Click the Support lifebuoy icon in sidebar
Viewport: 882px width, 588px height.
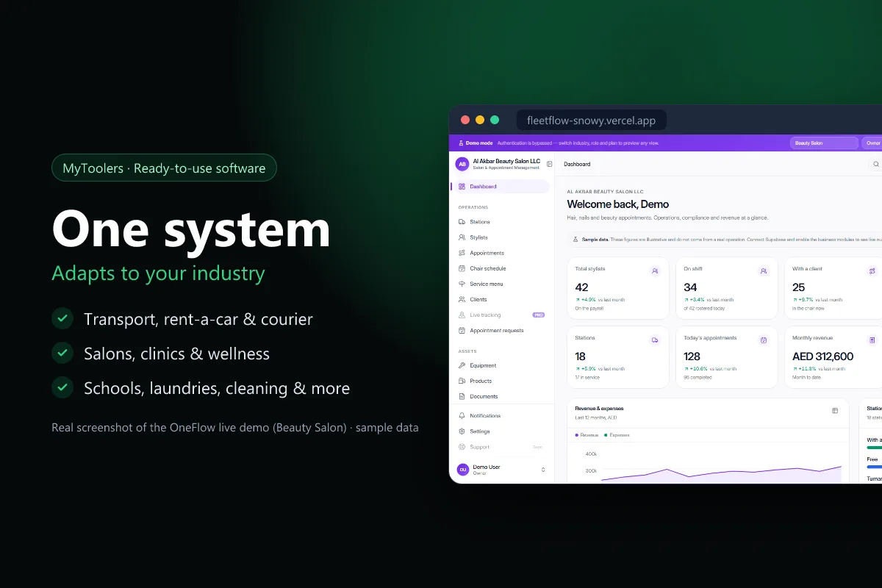[x=462, y=447]
